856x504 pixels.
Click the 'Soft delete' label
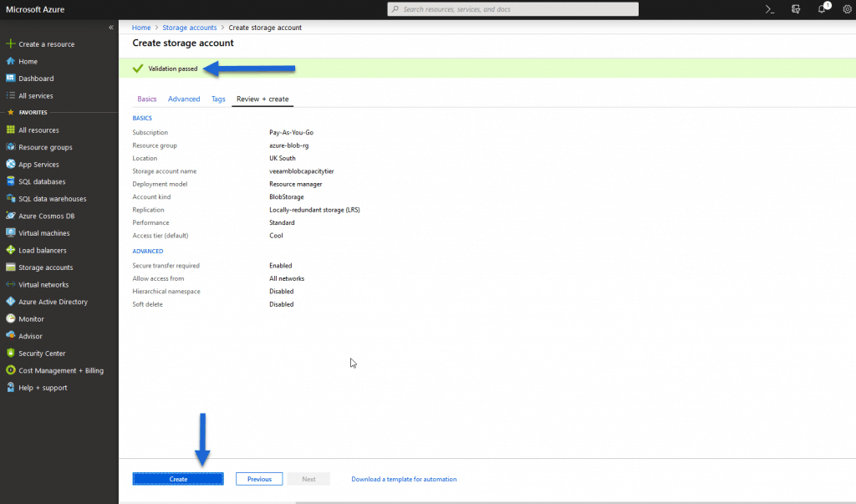[147, 304]
